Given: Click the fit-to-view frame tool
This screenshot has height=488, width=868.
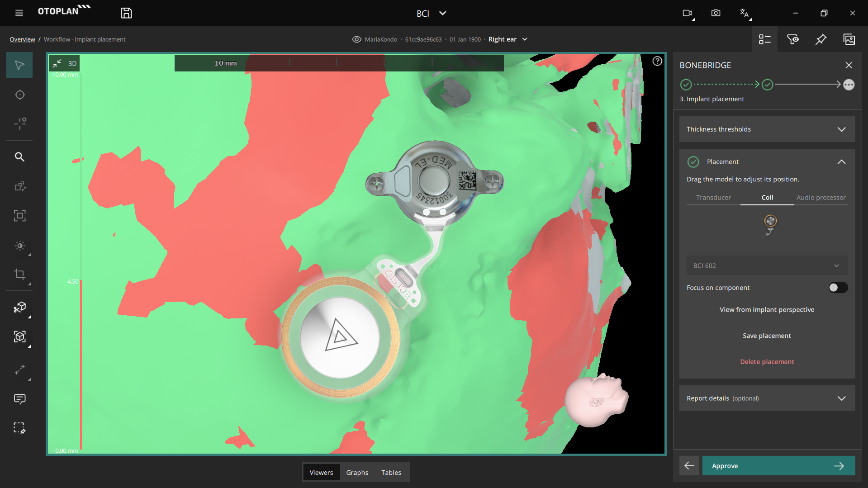Looking at the screenshot, I should point(19,216).
